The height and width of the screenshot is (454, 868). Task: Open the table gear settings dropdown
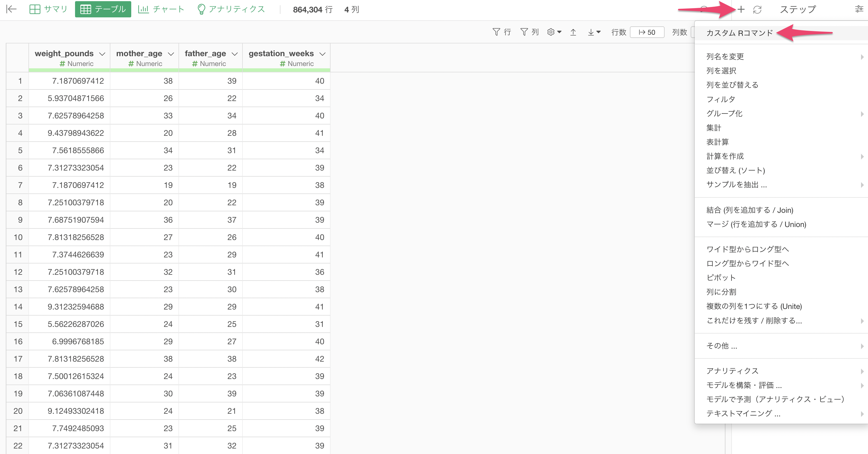[x=554, y=32]
